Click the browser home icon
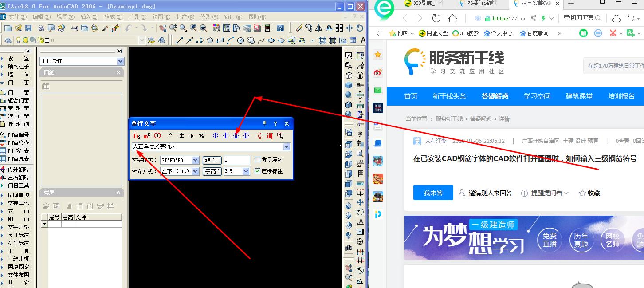Viewport: 644px width, 288px height. click(x=452, y=18)
